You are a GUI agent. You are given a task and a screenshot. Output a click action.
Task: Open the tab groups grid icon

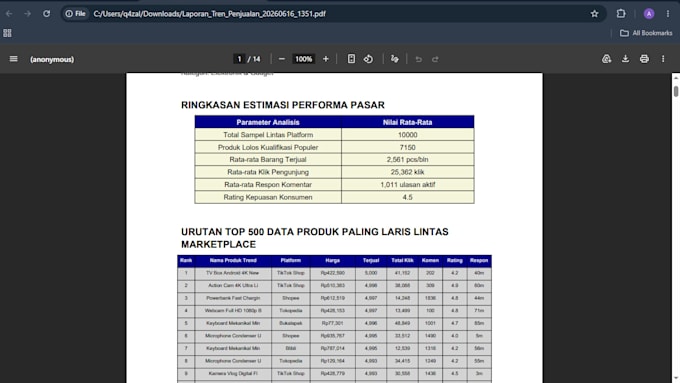coord(7,33)
